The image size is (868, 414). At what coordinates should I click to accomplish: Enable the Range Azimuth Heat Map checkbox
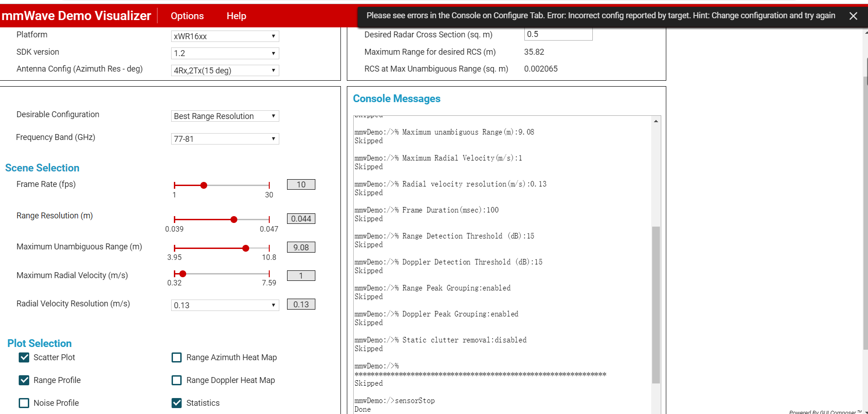click(x=177, y=357)
